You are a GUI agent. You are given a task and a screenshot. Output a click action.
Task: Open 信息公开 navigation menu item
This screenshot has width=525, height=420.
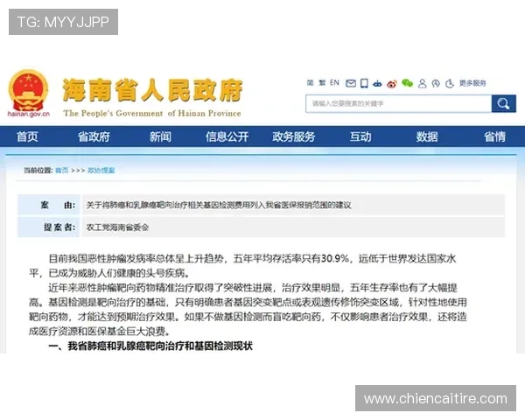click(227, 136)
